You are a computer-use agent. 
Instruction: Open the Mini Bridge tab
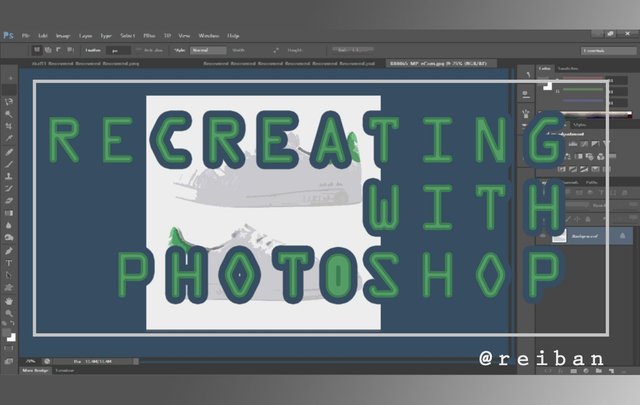pyautogui.click(x=35, y=371)
